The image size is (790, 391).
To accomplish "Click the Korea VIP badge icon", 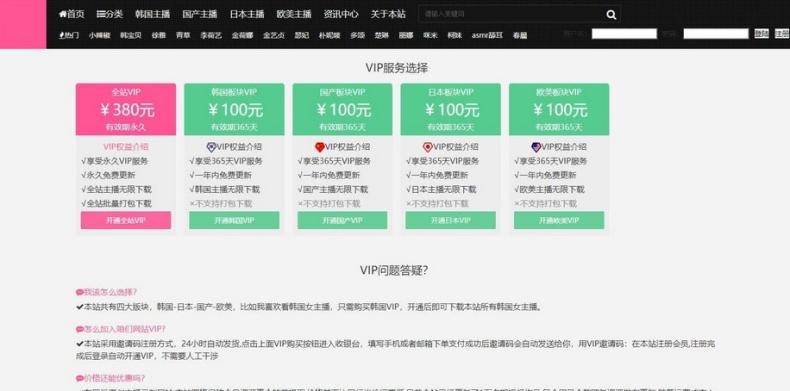I will [x=212, y=147].
